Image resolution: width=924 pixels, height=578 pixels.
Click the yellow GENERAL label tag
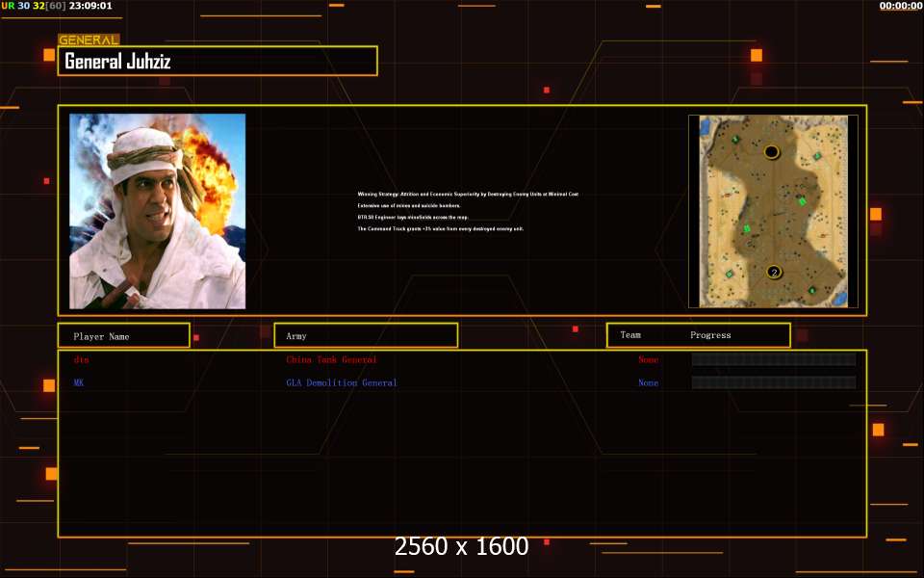point(89,40)
